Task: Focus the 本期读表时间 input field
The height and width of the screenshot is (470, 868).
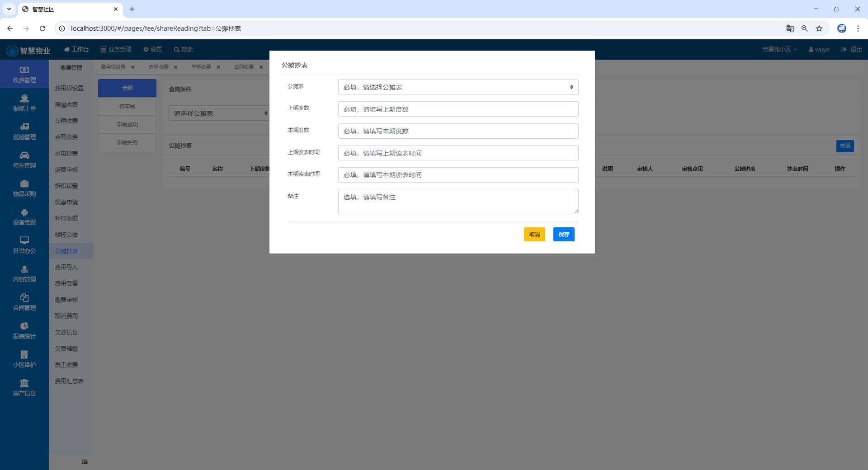Action: click(x=458, y=175)
